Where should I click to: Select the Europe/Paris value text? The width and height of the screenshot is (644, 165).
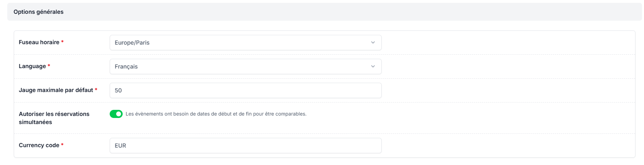point(132,43)
